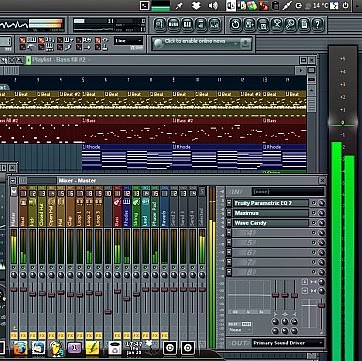Mute the Rhodes mixer track LED

(x=127, y=267)
